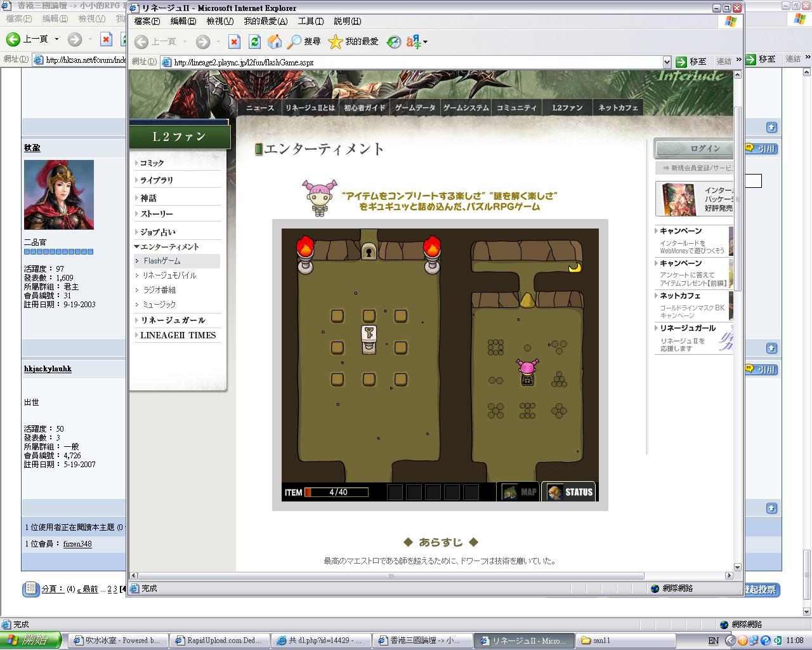Open 我的最愛(A) menu in front IE window
This screenshot has height=650, width=812.
[x=266, y=21]
